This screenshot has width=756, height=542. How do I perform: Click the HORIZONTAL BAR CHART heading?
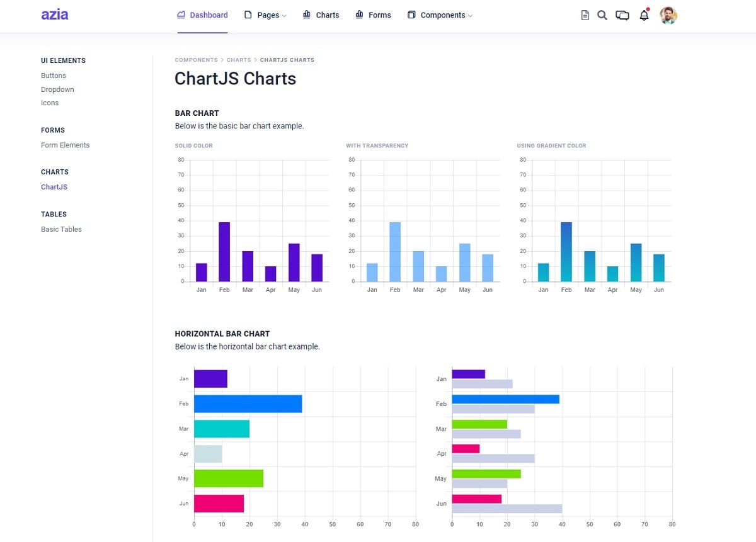click(x=222, y=334)
